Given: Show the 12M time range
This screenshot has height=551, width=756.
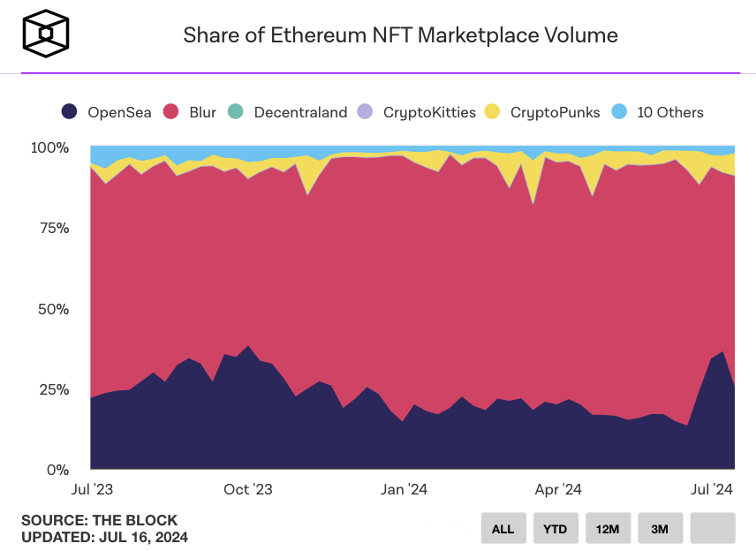Looking at the screenshot, I should click(x=608, y=528).
